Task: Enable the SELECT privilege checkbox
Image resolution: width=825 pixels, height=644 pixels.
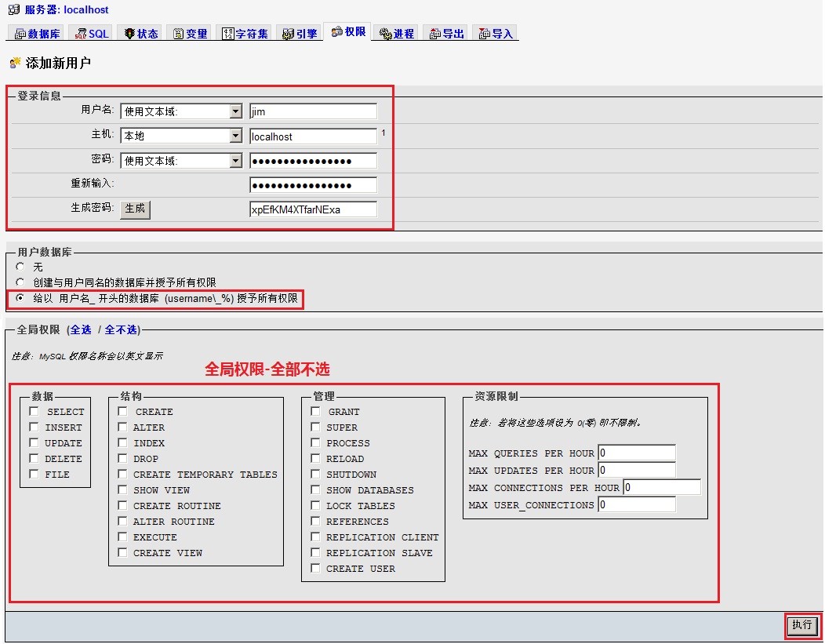Action: tap(34, 412)
